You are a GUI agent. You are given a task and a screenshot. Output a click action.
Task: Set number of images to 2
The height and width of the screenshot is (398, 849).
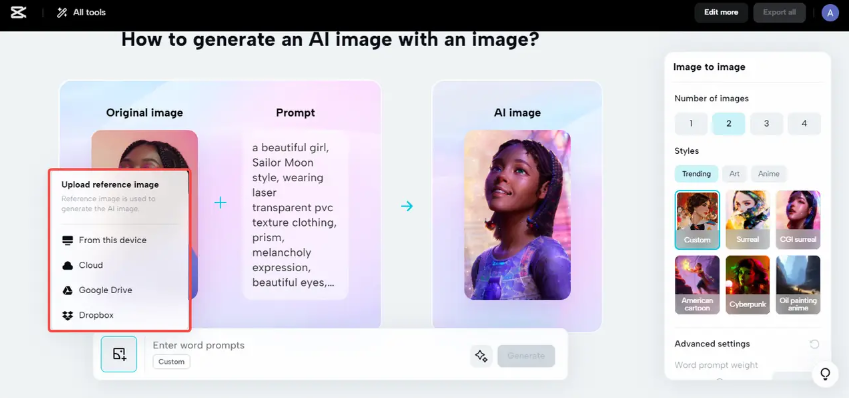coord(729,123)
